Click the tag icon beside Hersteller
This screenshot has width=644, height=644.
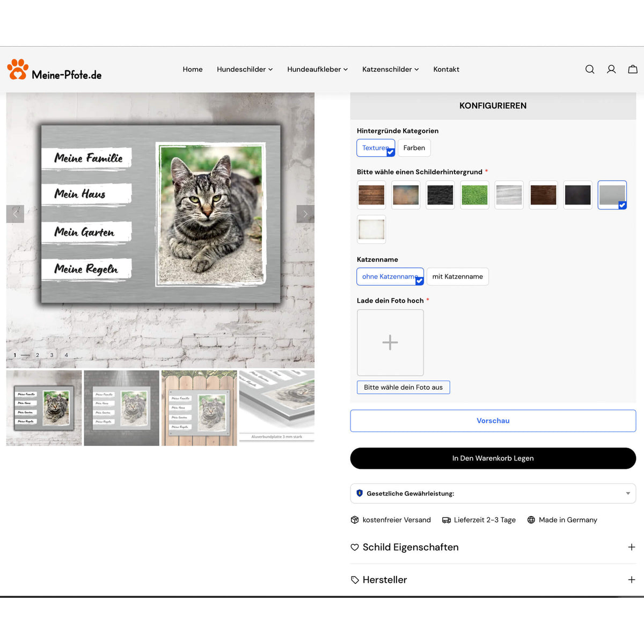click(x=355, y=580)
